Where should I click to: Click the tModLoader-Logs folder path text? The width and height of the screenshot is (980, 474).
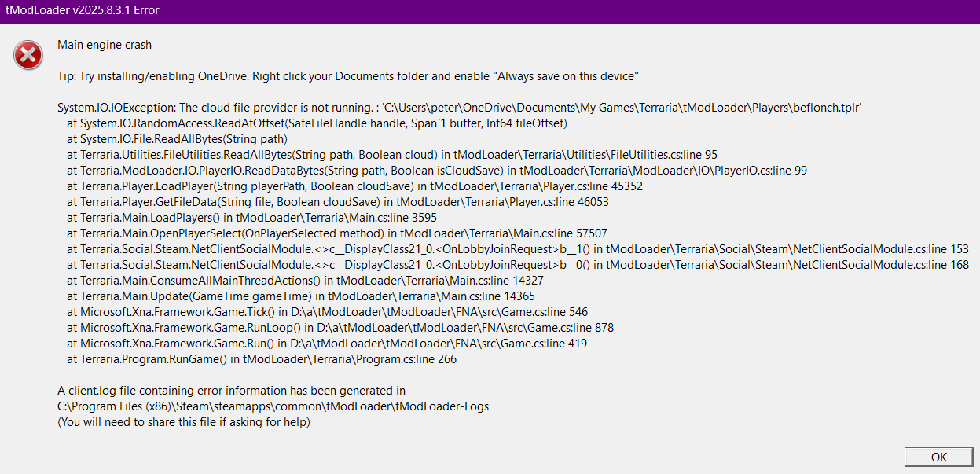(273, 406)
